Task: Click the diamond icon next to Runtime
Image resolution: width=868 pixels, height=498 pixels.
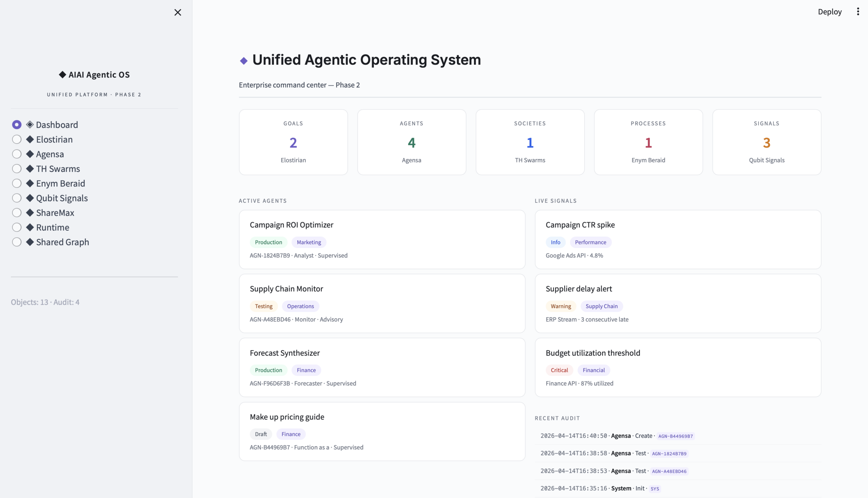Action: (30, 227)
